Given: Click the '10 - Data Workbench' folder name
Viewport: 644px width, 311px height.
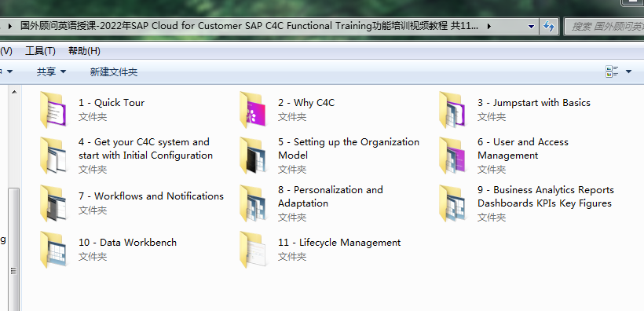Looking at the screenshot, I should pyautogui.click(x=127, y=243).
